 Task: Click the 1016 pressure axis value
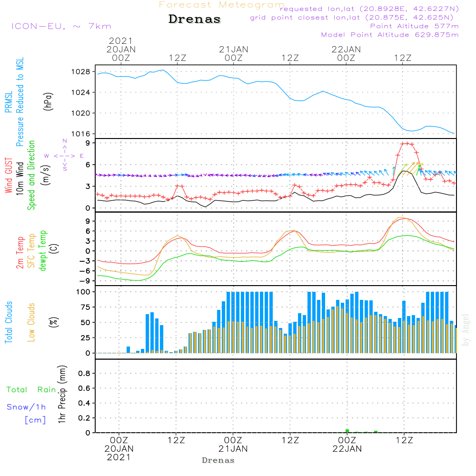(x=81, y=134)
